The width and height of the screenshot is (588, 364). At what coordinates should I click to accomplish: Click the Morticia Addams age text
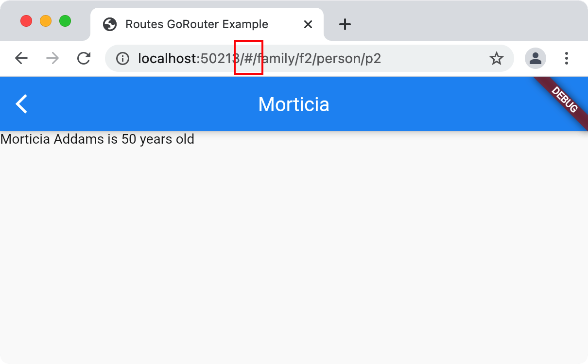pyautogui.click(x=97, y=139)
